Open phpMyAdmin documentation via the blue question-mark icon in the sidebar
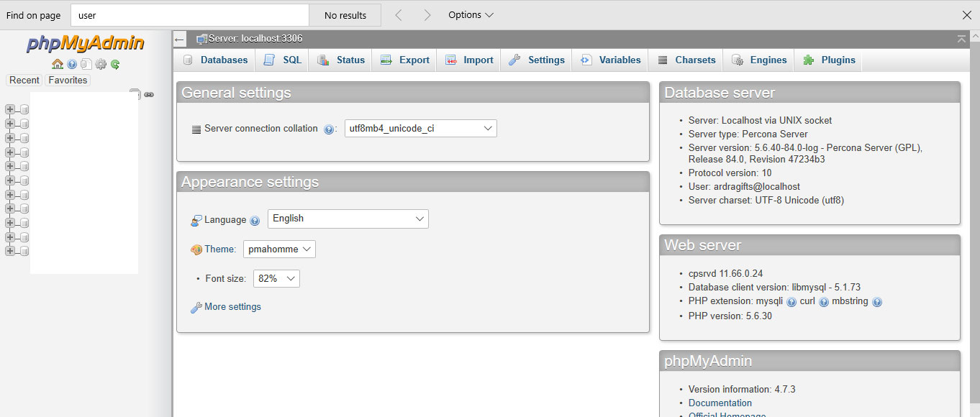Viewport: 980px width, 417px height. click(72, 64)
